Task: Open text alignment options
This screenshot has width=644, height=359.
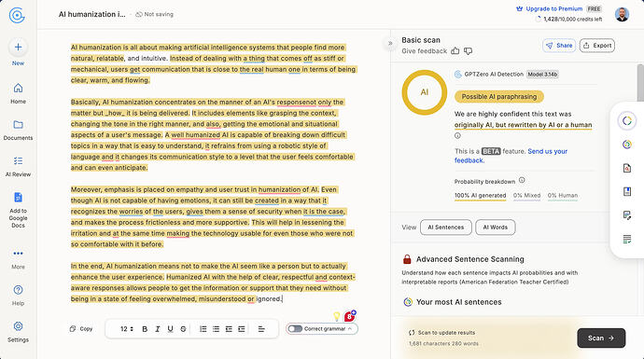Action: click(x=261, y=329)
